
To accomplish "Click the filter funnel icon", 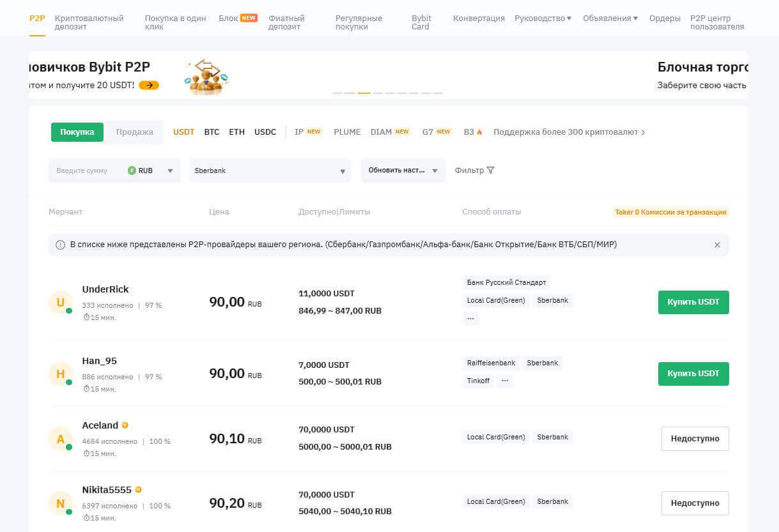I will (490, 171).
